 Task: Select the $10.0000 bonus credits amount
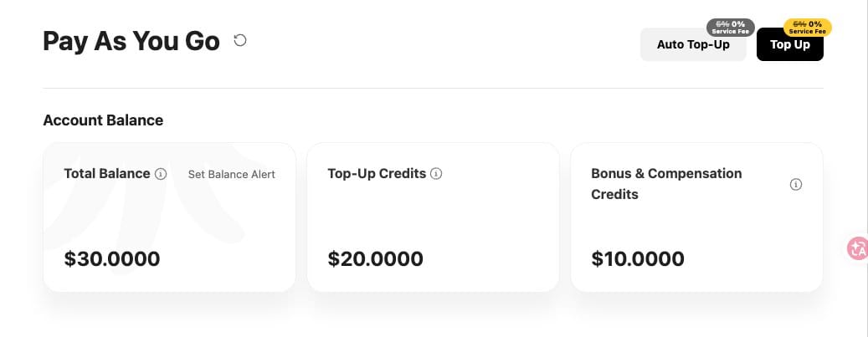[x=638, y=258]
